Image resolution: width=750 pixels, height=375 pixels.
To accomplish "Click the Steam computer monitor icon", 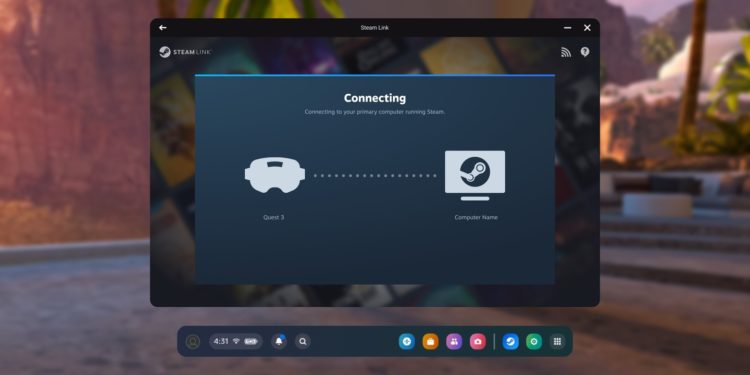I will pyautogui.click(x=474, y=176).
